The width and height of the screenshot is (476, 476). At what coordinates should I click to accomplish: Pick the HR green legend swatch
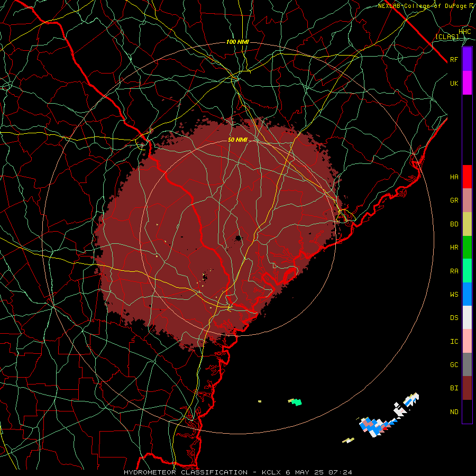467,247
